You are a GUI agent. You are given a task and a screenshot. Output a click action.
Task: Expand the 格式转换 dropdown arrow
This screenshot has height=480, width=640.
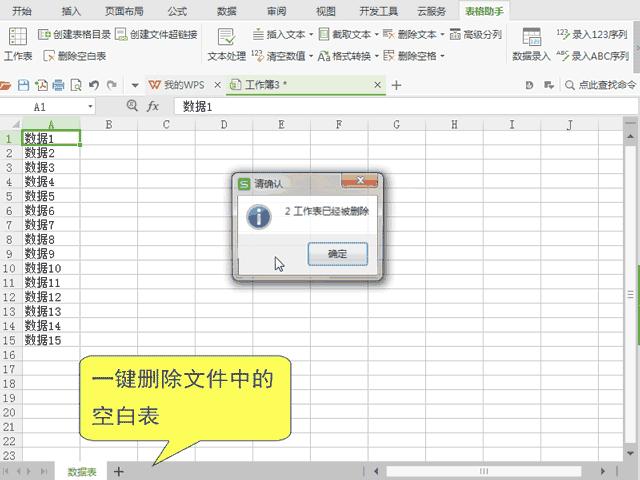coord(376,56)
